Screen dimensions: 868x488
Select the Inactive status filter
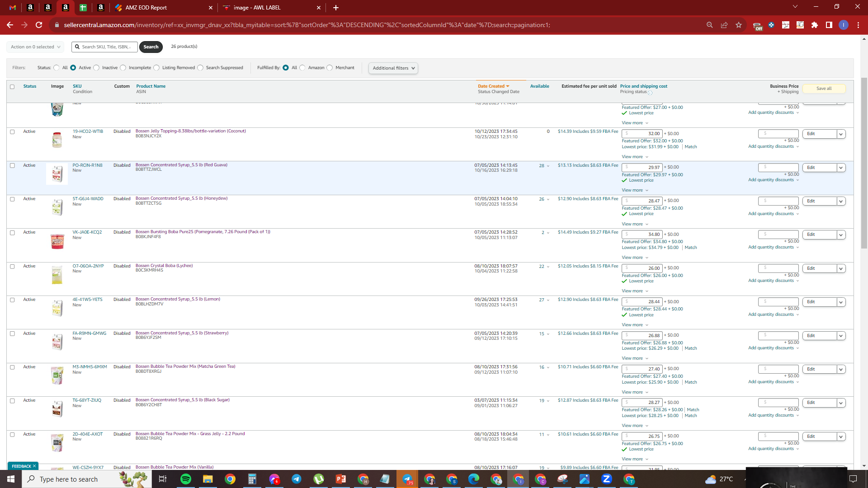[x=96, y=68]
